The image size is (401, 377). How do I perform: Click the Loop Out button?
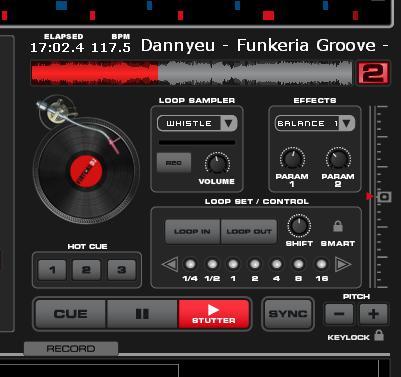click(x=249, y=231)
